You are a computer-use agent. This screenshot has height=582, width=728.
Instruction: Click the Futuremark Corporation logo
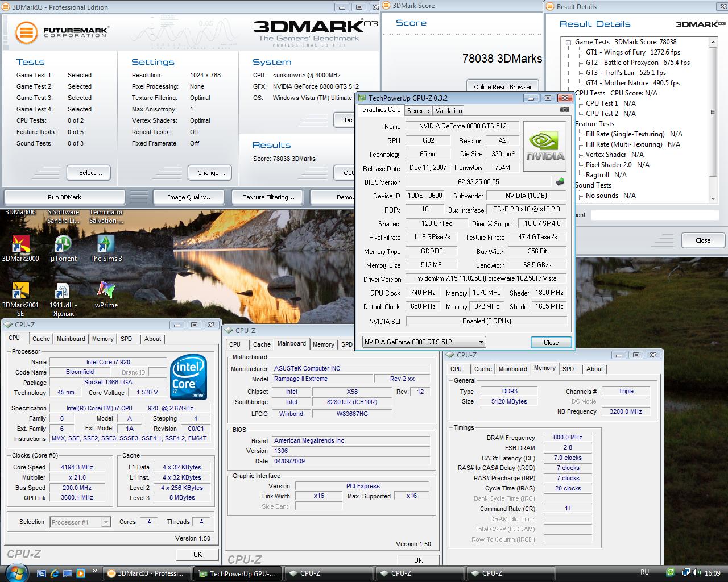[x=62, y=32]
